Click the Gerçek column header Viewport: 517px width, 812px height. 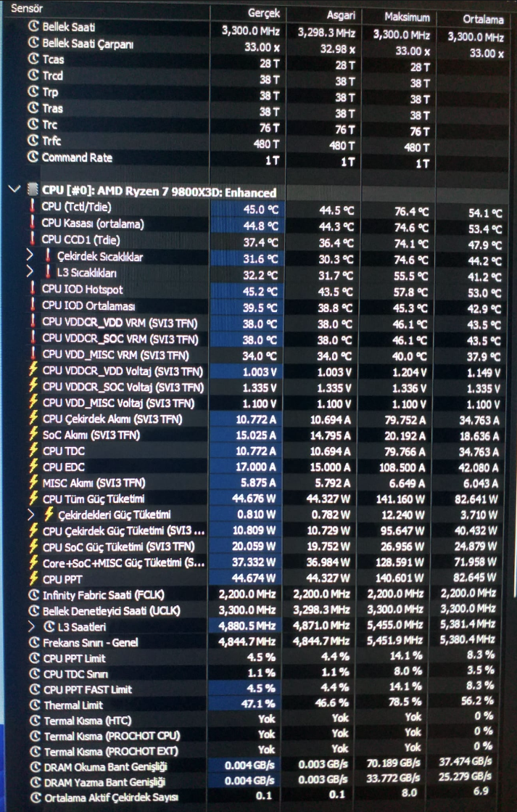264,12
